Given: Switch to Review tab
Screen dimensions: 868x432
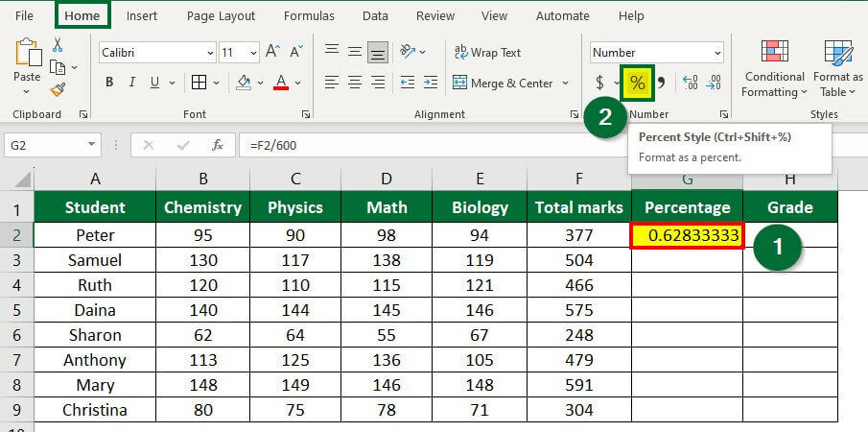Looking at the screenshot, I should pos(435,16).
